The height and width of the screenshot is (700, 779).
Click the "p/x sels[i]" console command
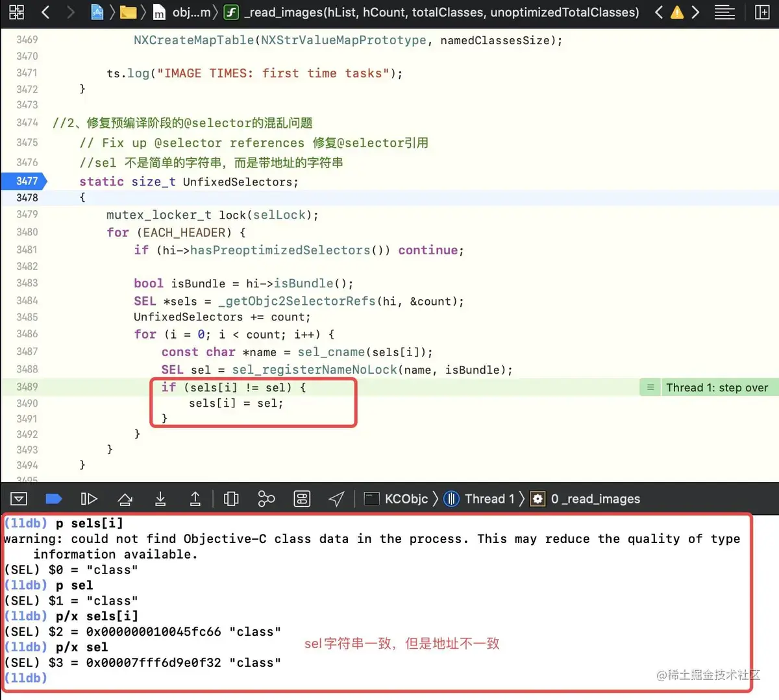pyautogui.click(x=97, y=616)
